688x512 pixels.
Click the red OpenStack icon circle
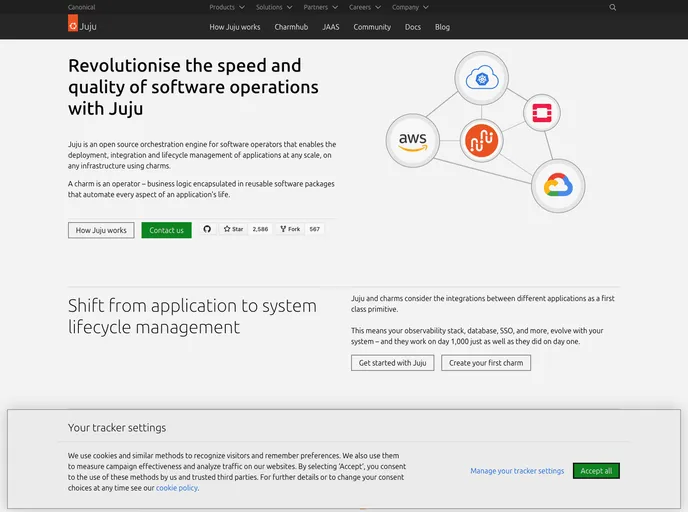click(x=542, y=113)
